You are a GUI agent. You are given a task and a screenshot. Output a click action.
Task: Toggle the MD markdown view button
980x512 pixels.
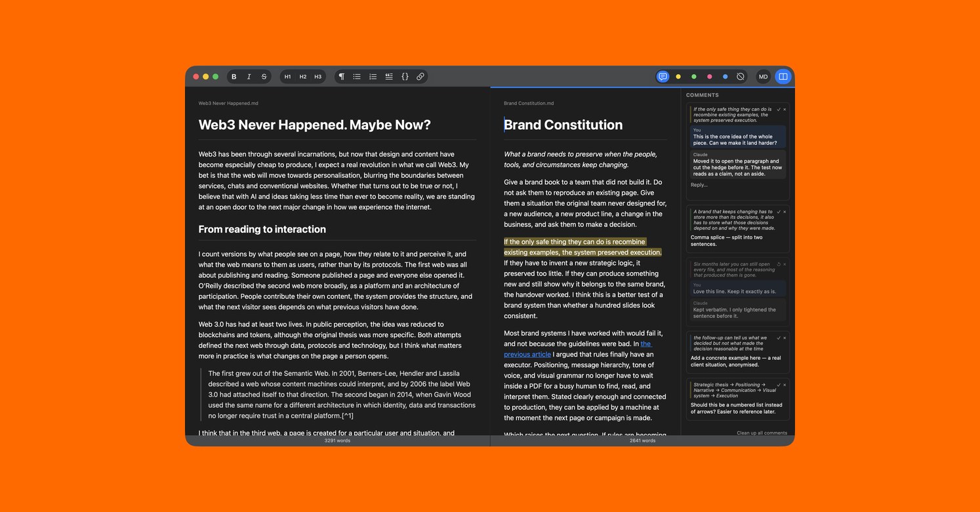[x=764, y=77]
